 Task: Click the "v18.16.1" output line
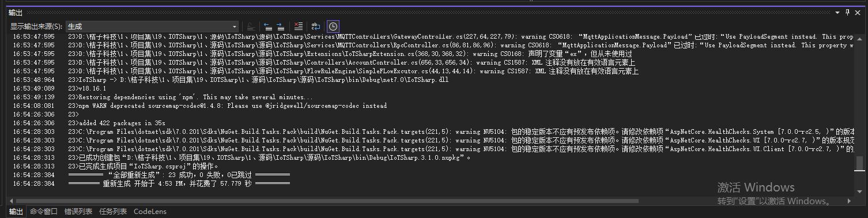[87, 88]
